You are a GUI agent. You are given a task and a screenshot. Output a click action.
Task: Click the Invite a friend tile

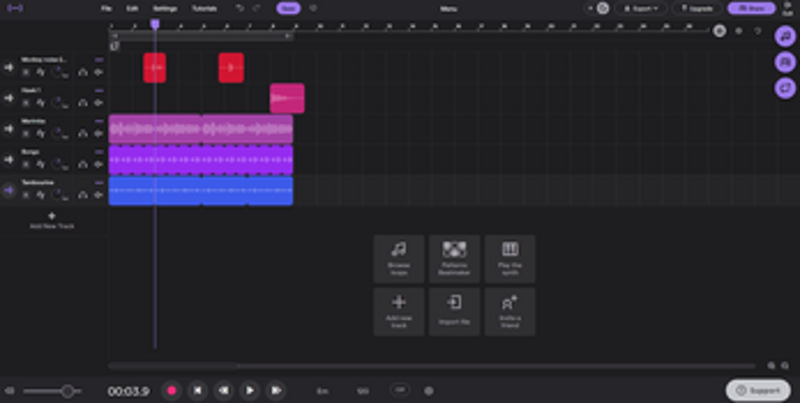(510, 312)
